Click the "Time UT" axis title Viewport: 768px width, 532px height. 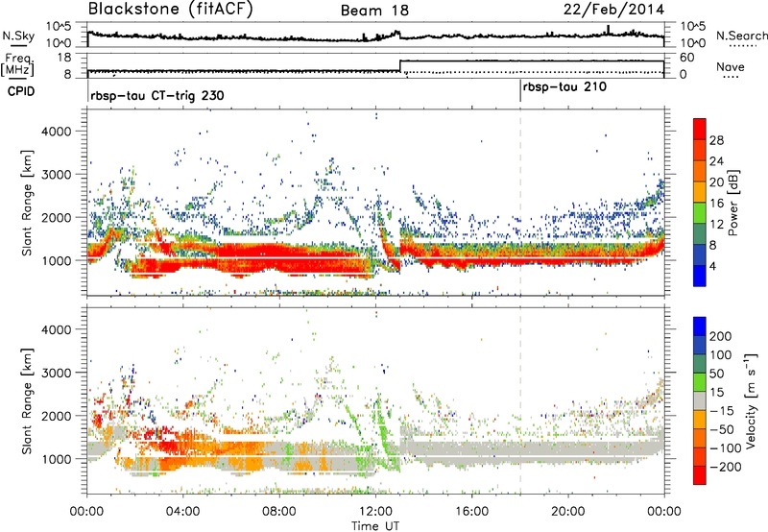click(x=375, y=525)
